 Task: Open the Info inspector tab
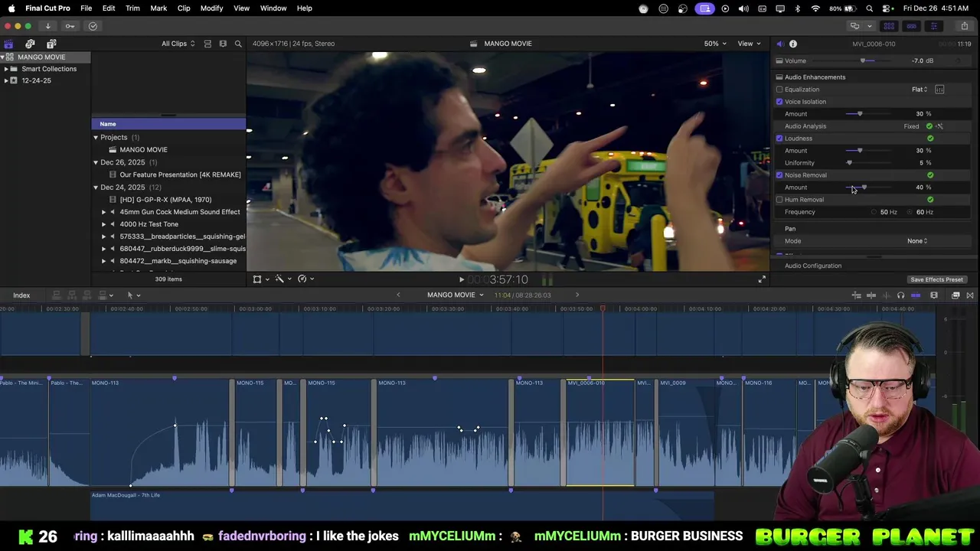click(793, 44)
